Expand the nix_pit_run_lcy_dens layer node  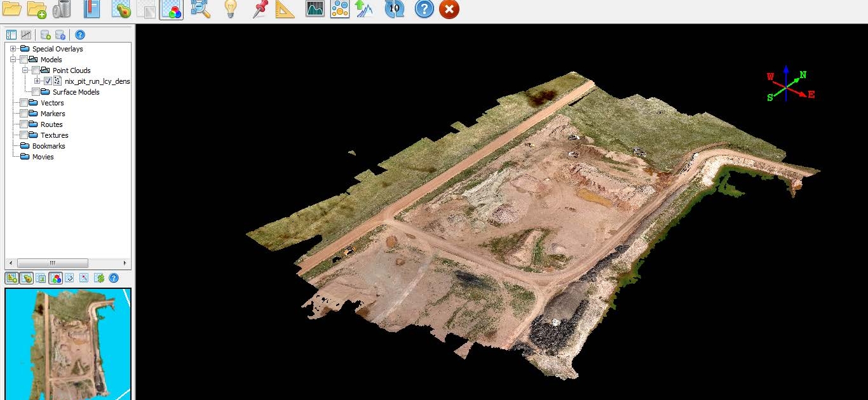[37, 81]
